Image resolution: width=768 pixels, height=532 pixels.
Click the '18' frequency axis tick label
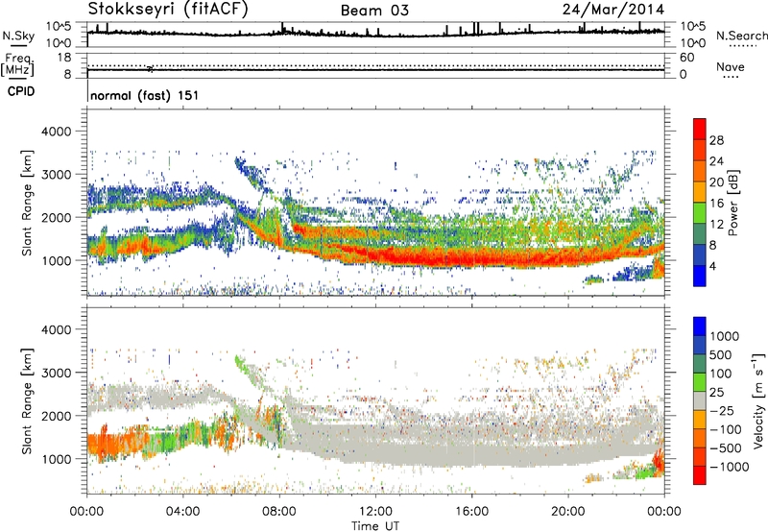[64, 58]
